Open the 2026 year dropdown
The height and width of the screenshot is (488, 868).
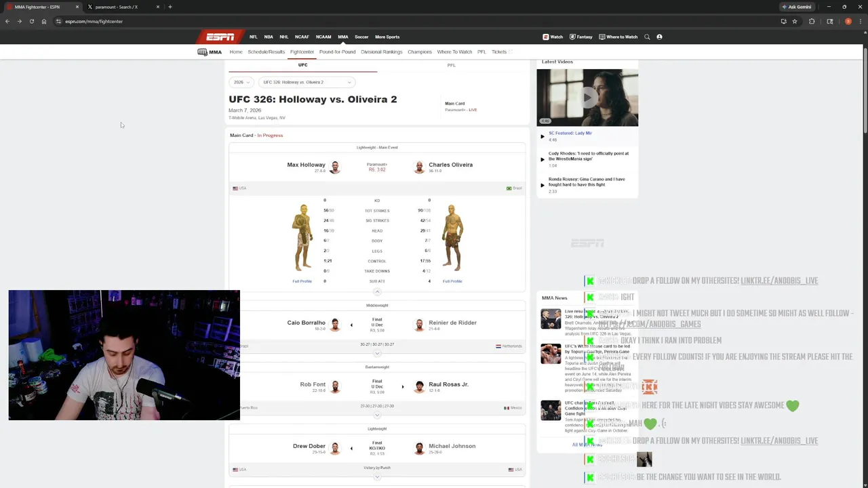tap(241, 82)
